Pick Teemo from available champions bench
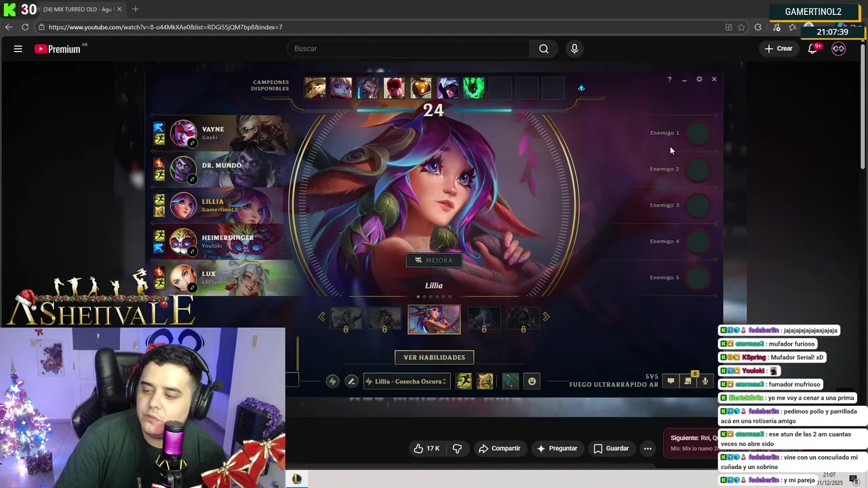Screen dimensions: 868x488 pos(315,88)
